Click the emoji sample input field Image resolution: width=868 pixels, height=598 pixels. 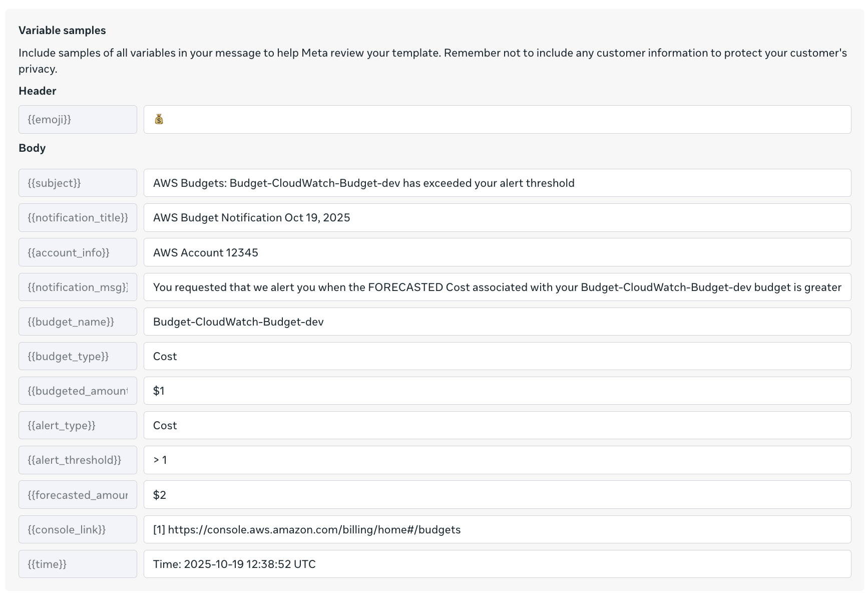pos(497,119)
